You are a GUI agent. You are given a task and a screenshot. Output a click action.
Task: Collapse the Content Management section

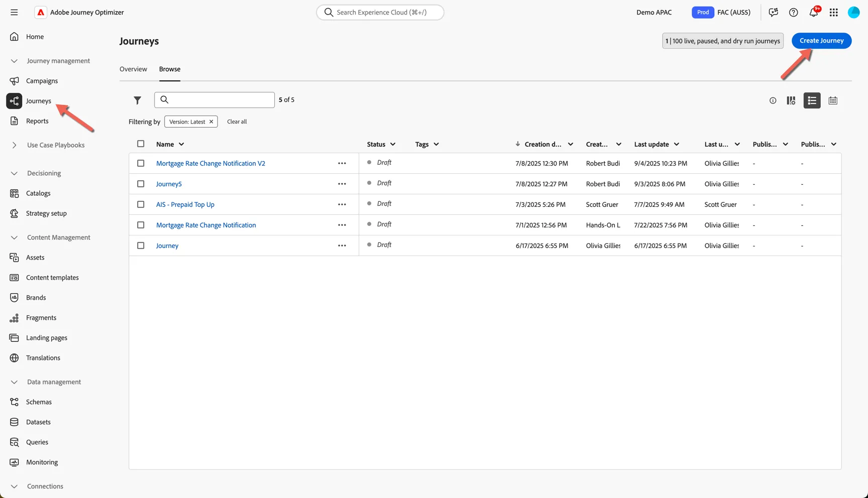14,238
